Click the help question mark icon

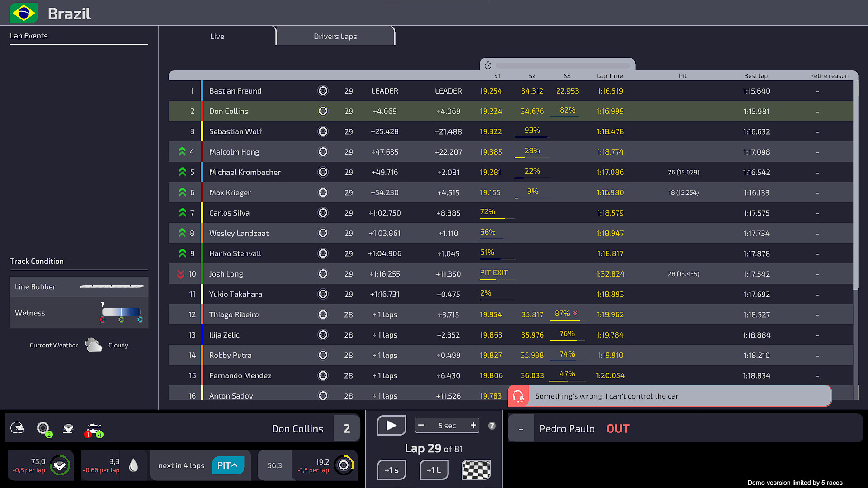pos(492,426)
